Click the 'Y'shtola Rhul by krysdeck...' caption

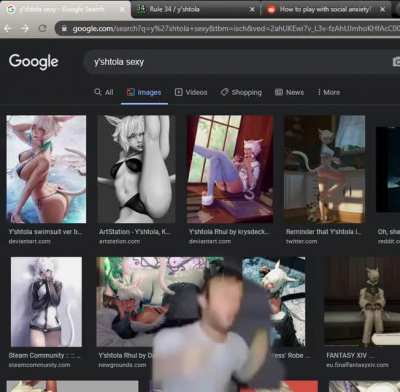click(x=229, y=232)
